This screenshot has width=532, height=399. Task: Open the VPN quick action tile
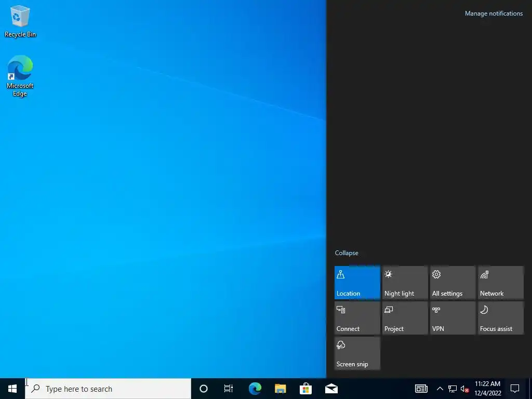[453, 318]
